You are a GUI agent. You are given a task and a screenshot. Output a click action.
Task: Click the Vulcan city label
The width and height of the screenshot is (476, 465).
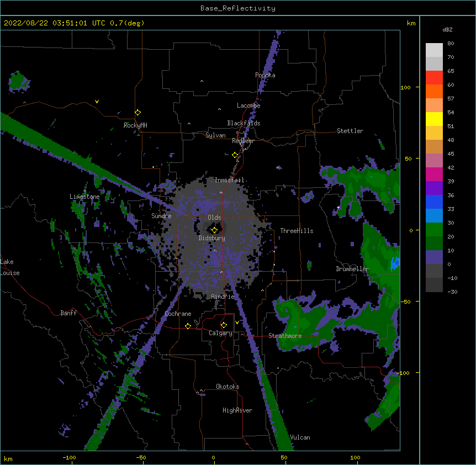tap(300, 437)
